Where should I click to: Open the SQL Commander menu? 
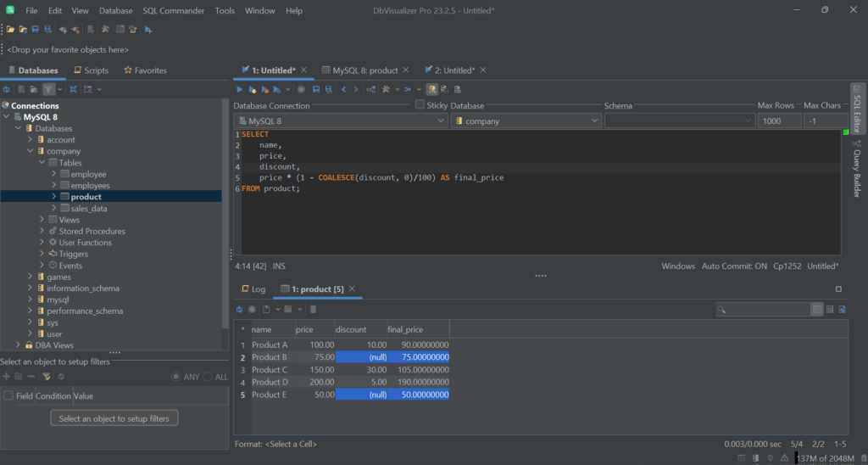point(173,10)
